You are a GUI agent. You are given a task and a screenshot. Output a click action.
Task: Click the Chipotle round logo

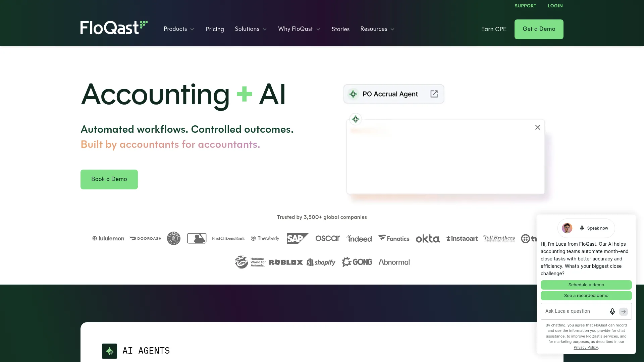coord(174,238)
